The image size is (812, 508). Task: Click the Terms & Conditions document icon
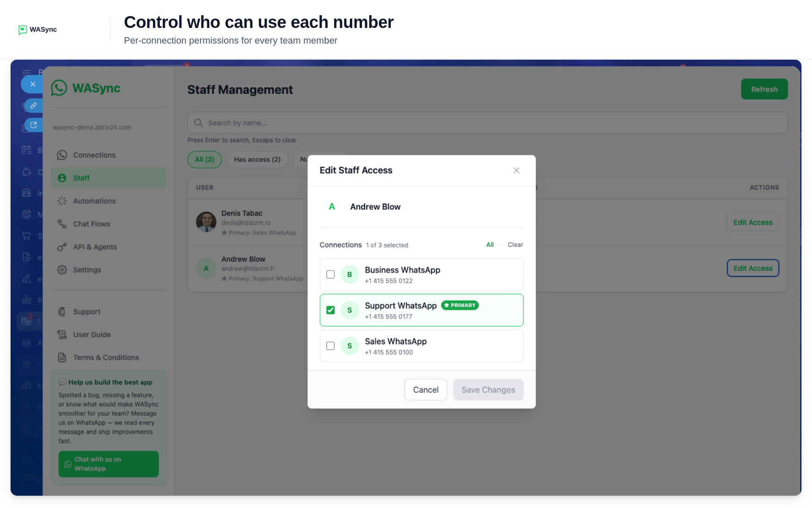[62, 357]
